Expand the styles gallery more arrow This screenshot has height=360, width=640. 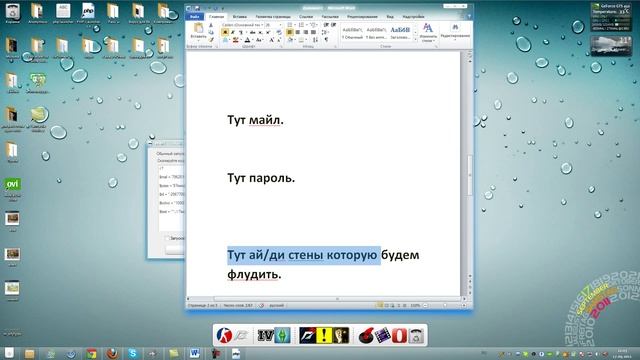pos(416,39)
